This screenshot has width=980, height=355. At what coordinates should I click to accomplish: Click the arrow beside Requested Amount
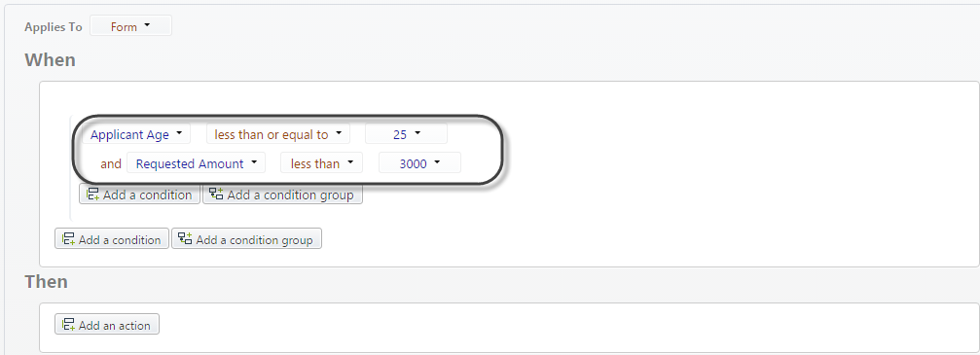pyautogui.click(x=254, y=162)
